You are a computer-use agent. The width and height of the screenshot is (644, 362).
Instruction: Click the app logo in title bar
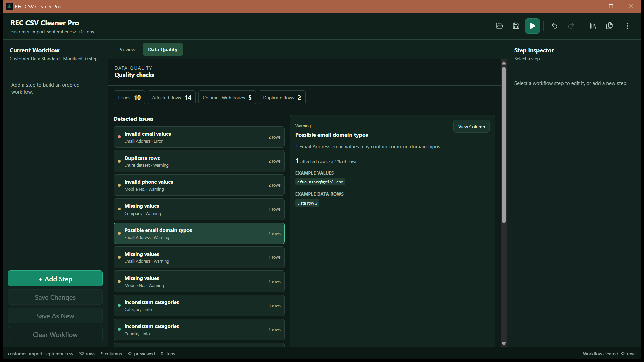click(9, 6)
